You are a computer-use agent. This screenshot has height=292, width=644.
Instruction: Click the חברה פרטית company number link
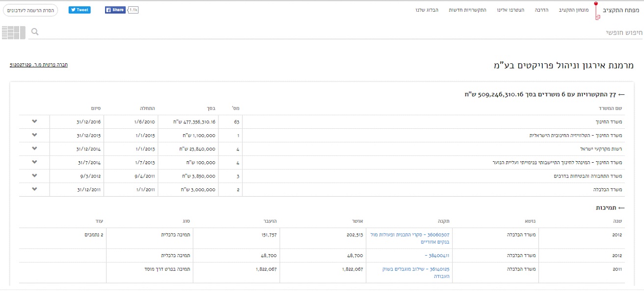[x=39, y=65]
